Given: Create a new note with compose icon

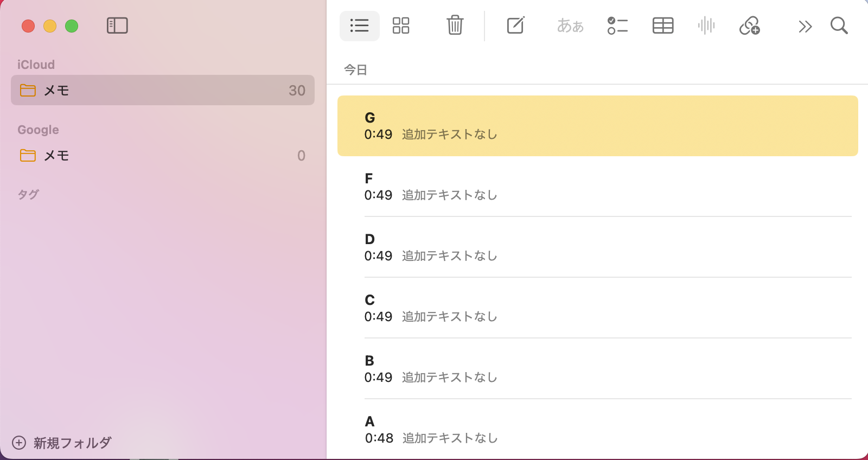Looking at the screenshot, I should pyautogui.click(x=515, y=25).
